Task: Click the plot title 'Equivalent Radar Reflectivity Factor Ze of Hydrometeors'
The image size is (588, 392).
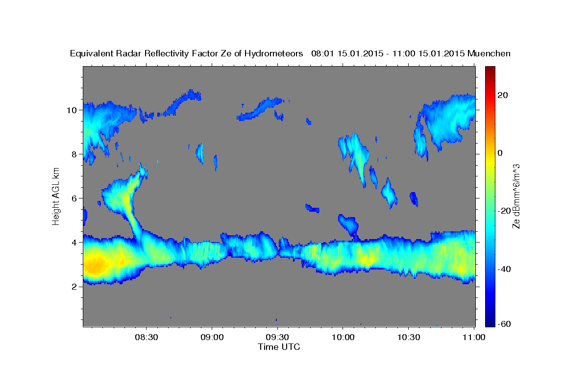Action: [x=187, y=54]
